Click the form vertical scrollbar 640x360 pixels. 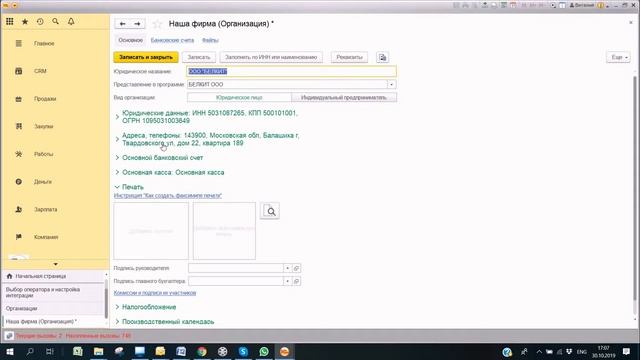tap(635, 188)
